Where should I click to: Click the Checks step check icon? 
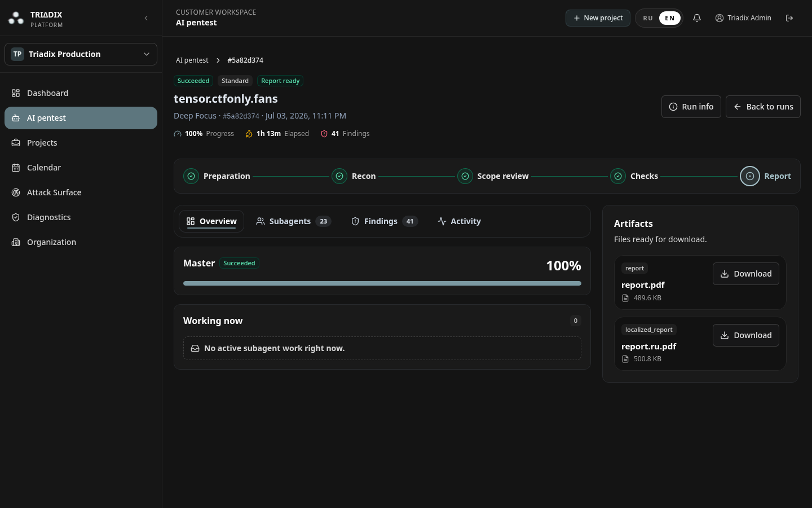pos(618,176)
